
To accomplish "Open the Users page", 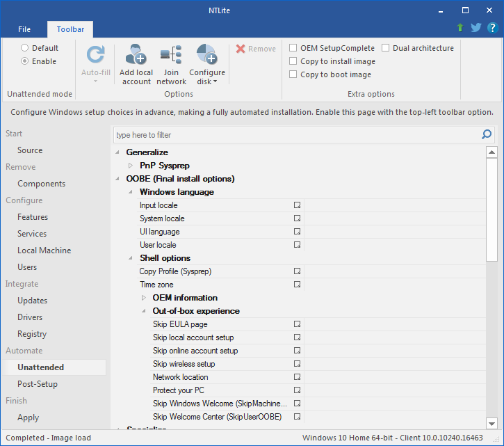I will click(27, 267).
